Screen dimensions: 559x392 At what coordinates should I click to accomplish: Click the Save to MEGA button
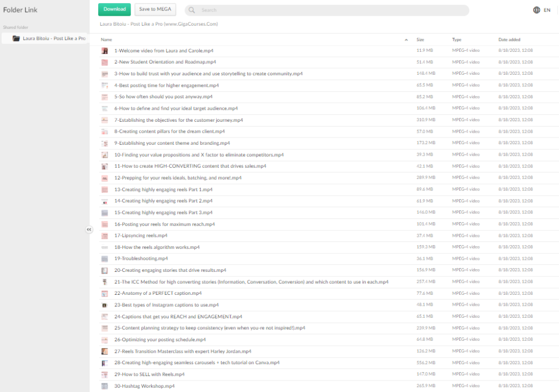click(155, 9)
